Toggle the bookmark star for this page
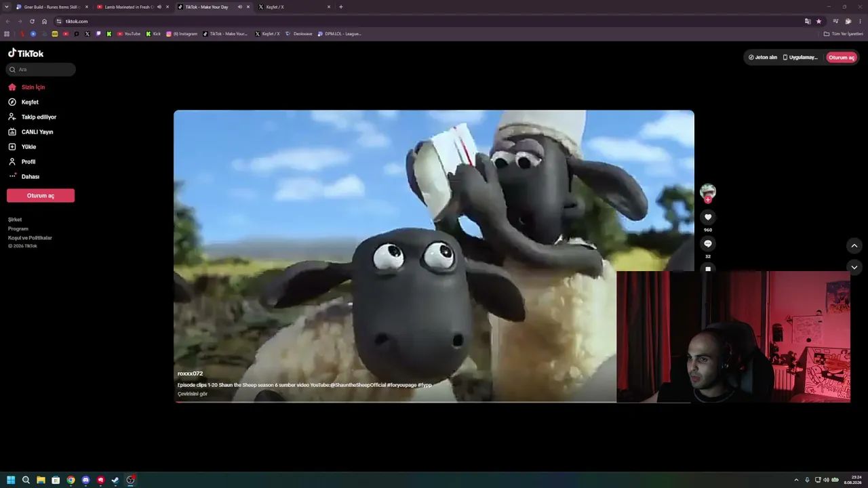 [818, 21]
